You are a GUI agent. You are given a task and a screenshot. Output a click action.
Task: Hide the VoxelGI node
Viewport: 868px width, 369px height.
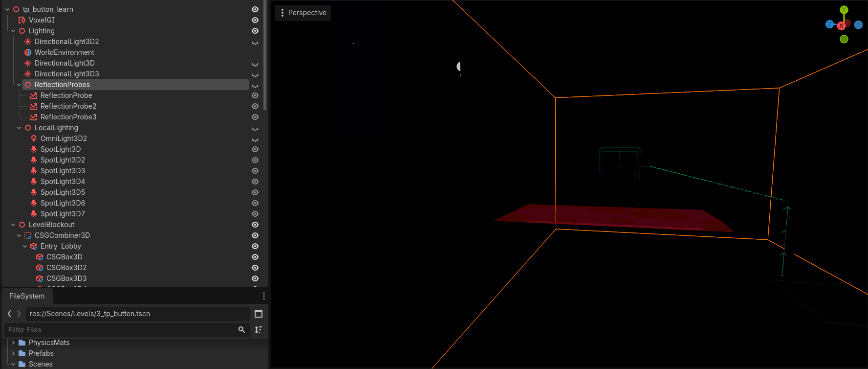(x=255, y=20)
